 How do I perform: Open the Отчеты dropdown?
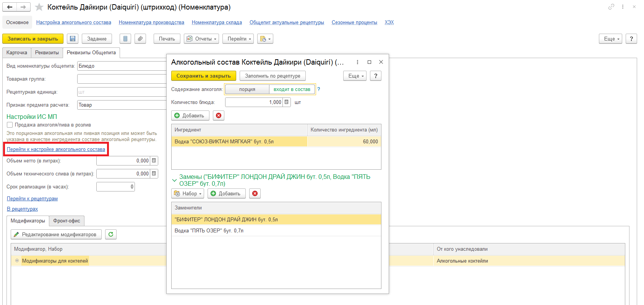[201, 39]
